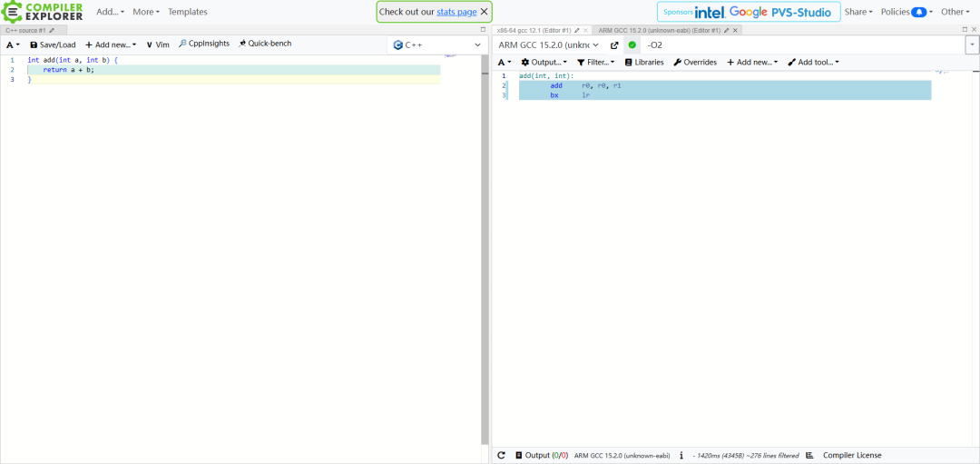Viewport: 980px width, 464px height.
Task: Open source editor font size dropdown
Action: [13, 45]
